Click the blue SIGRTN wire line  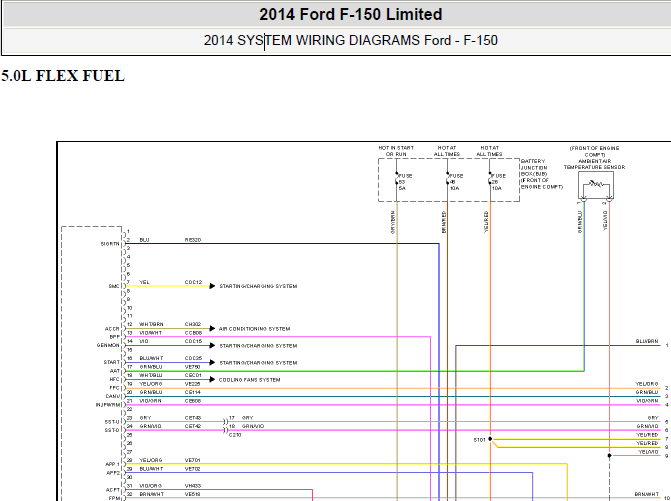click(282, 243)
